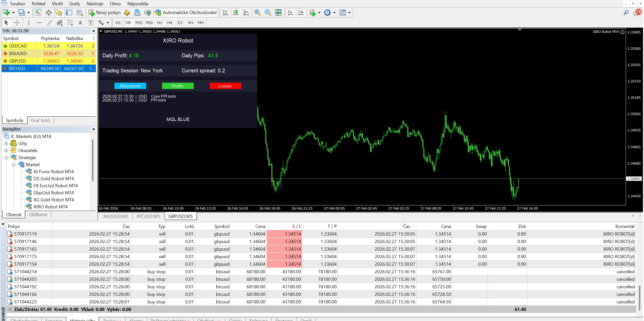Click Nový pokyn new order button
Viewport: 644px width, 321px height.
[x=105, y=13]
